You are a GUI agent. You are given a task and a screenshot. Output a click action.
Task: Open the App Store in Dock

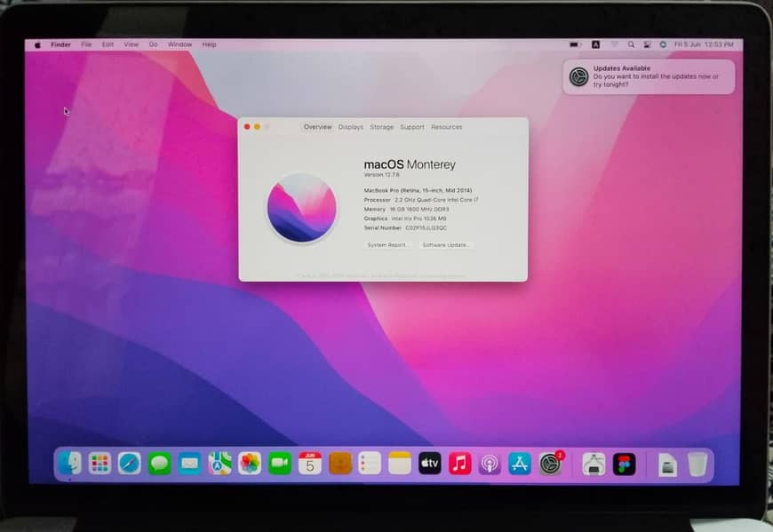[x=520, y=464]
